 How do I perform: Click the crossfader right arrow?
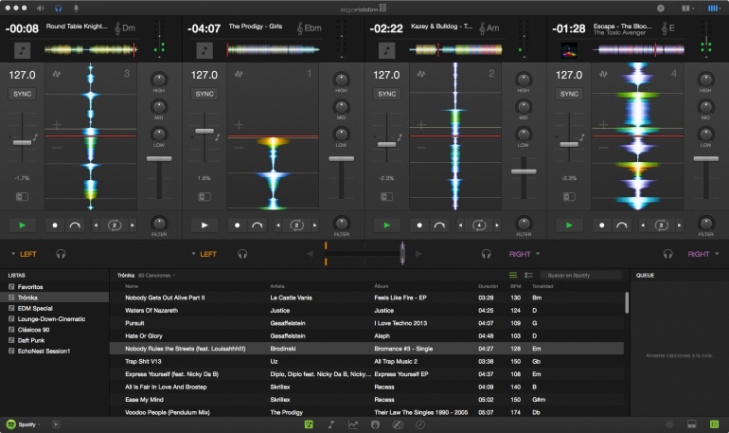pyautogui.click(x=418, y=254)
